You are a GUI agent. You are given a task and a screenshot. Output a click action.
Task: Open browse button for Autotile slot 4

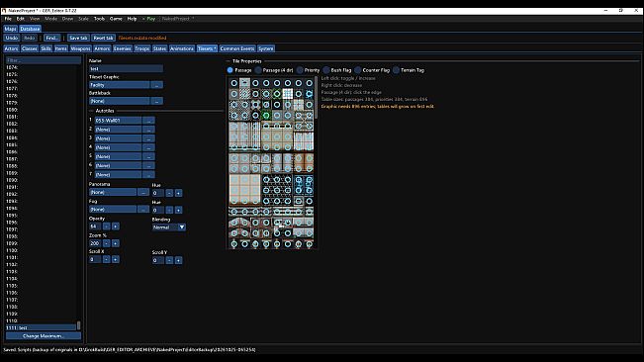(x=148, y=147)
